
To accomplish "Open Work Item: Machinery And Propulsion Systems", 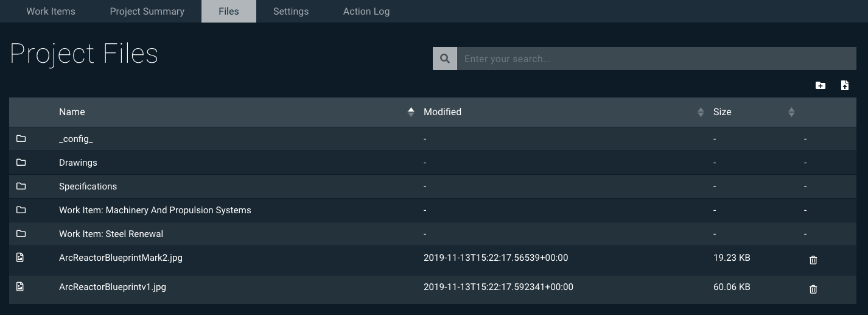I will 155,210.
